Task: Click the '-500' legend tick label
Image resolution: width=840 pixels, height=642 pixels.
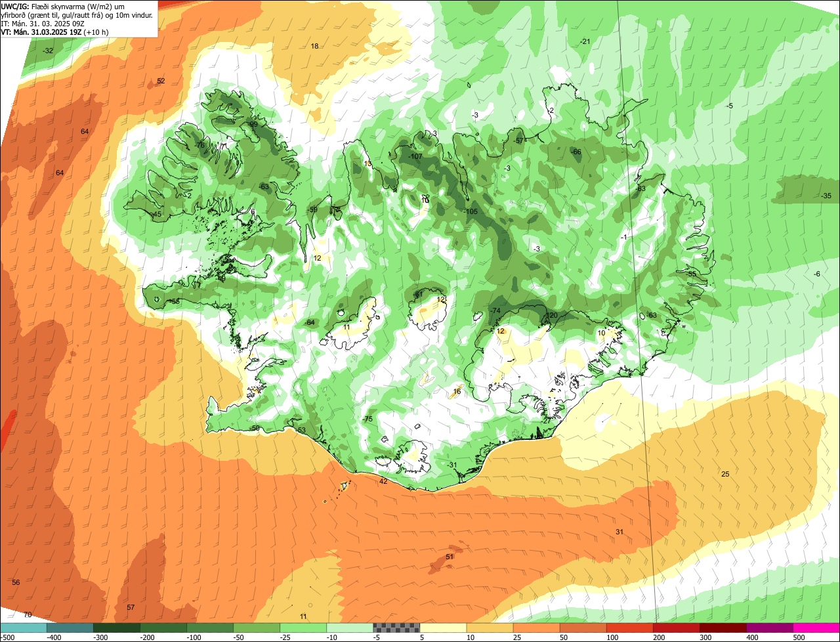Action: coord(8,637)
